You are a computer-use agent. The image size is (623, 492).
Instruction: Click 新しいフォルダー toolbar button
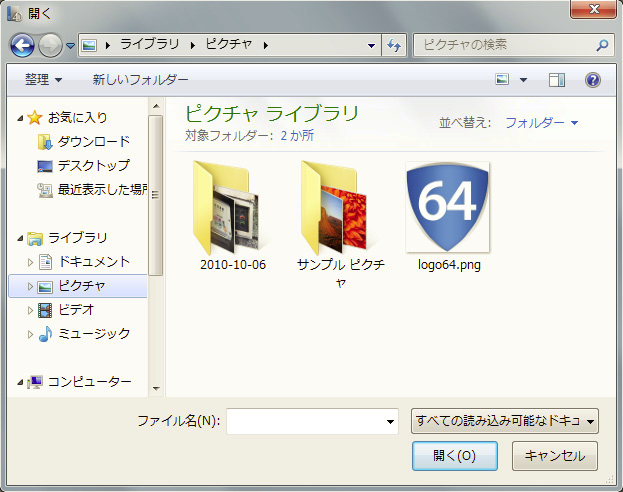point(140,79)
